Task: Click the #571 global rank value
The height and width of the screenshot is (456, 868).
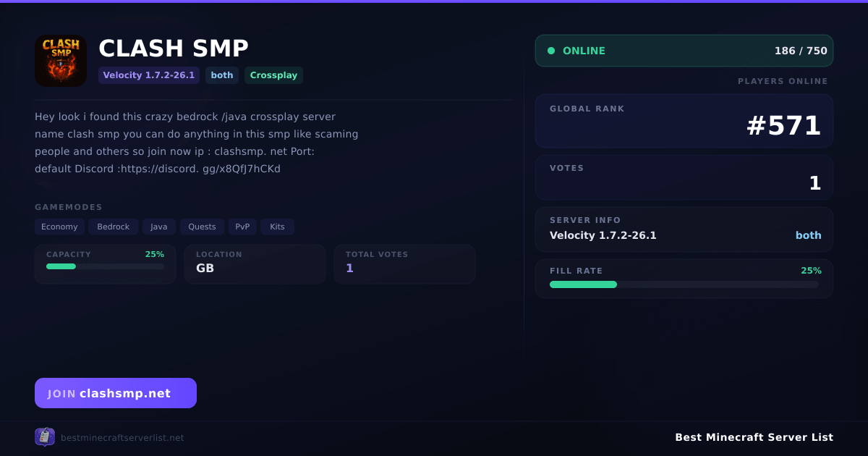Action: coord(784,126)
